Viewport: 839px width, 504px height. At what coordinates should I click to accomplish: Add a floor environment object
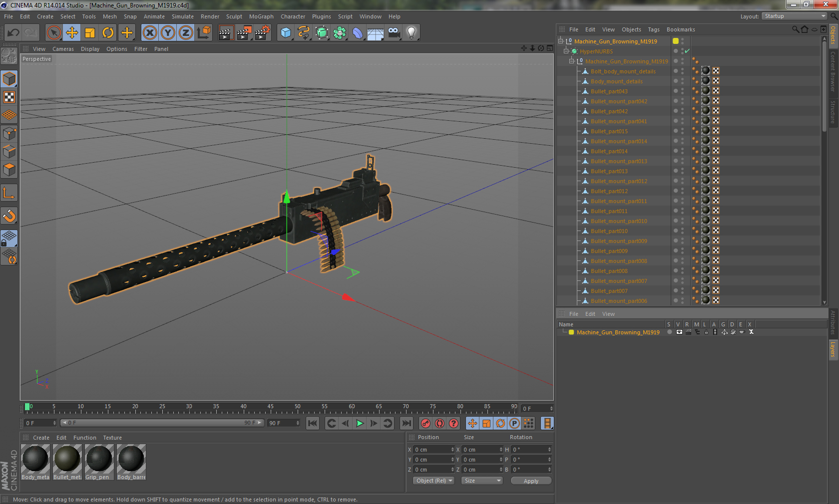point(376,33)
